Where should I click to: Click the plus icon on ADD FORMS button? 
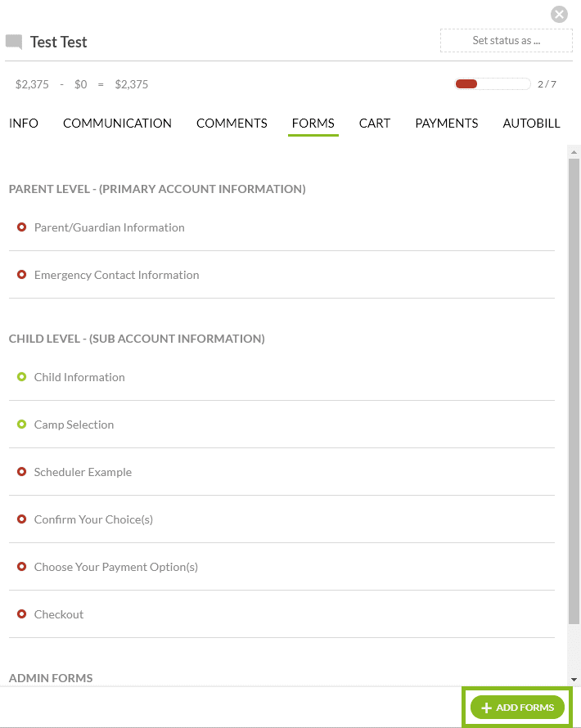tap(487, 707)
